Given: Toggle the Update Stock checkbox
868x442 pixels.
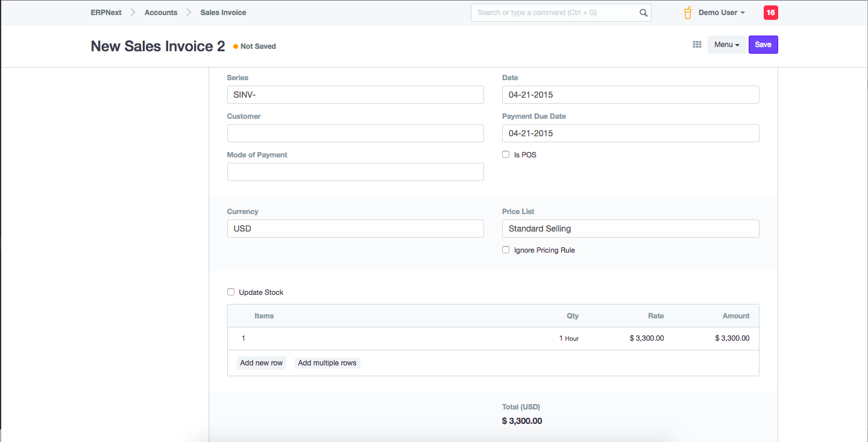Looking at the screenshot, I should 231,292.
